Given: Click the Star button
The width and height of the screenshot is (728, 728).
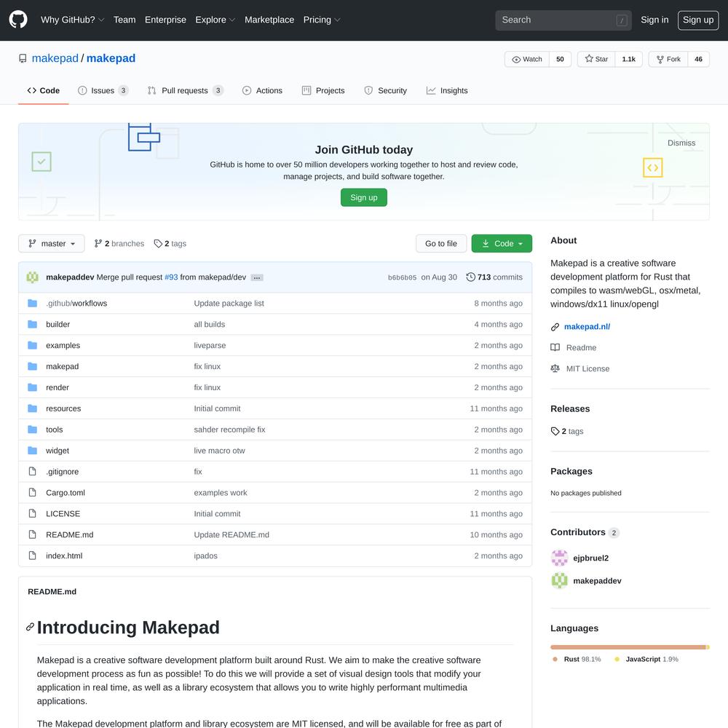Looking at the screenshot, I should 596,59.
